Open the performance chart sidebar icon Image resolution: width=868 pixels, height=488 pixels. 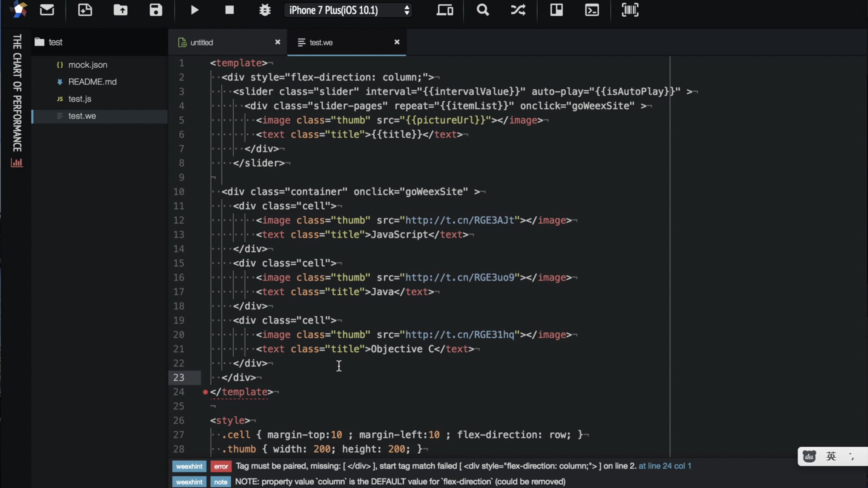[x=17, y=163]
